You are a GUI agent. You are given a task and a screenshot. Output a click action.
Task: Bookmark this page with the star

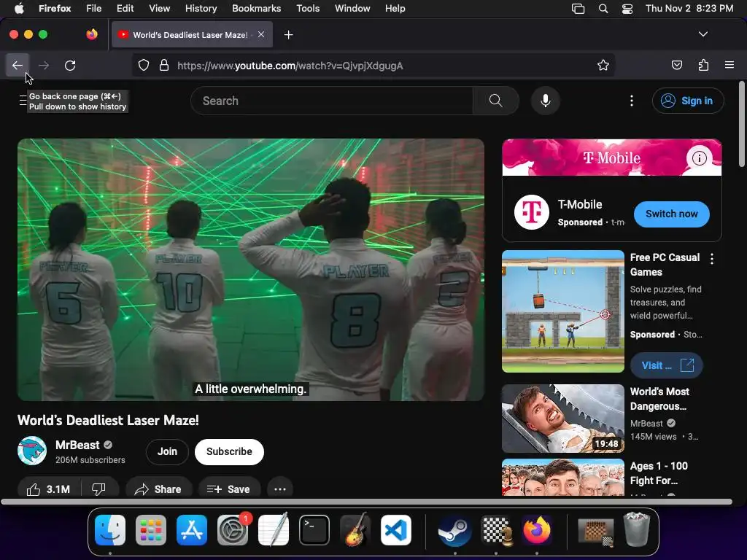(603, 65)
